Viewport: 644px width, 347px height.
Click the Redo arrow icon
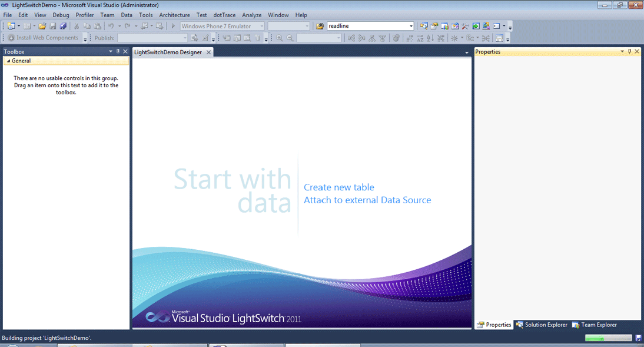[x=127, y=26]
